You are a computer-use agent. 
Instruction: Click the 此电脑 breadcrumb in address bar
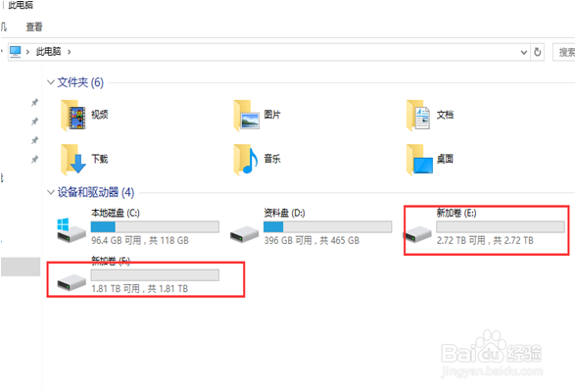click(x=49, y=52)
